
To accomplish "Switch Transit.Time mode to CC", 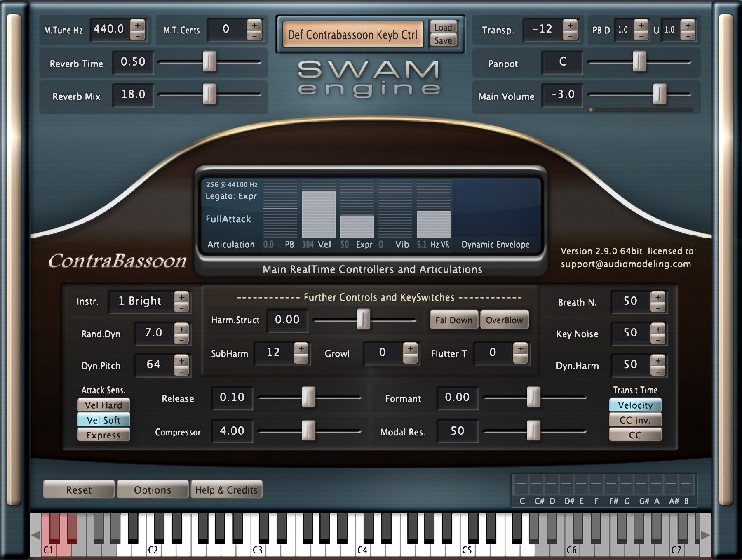I will pyautogui.click(x=635, y=435).
